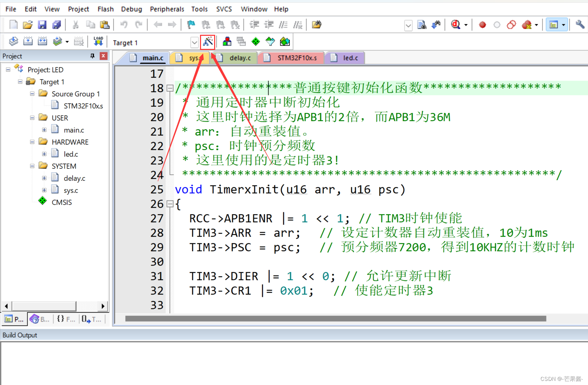The height and width of the screenshot is (385, 588).
Task: Insert a breakpoint with the red dot icon
Action: [482, 24]
